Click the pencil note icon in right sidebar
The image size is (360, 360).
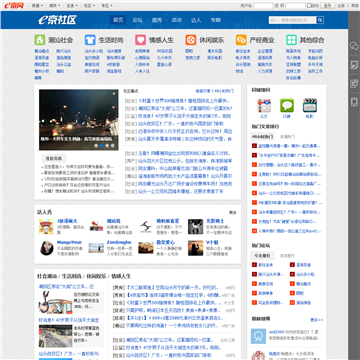point(354,65)
